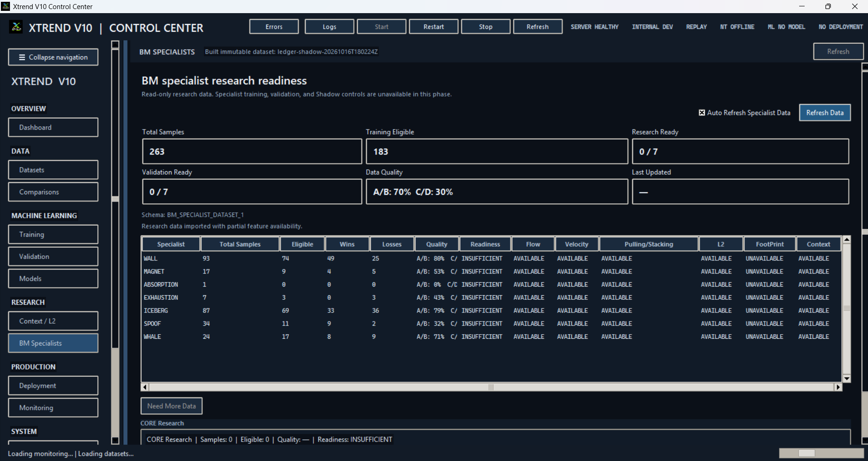
Task: Select the EXHAUSTION specialist row
Action: (491, 298)
